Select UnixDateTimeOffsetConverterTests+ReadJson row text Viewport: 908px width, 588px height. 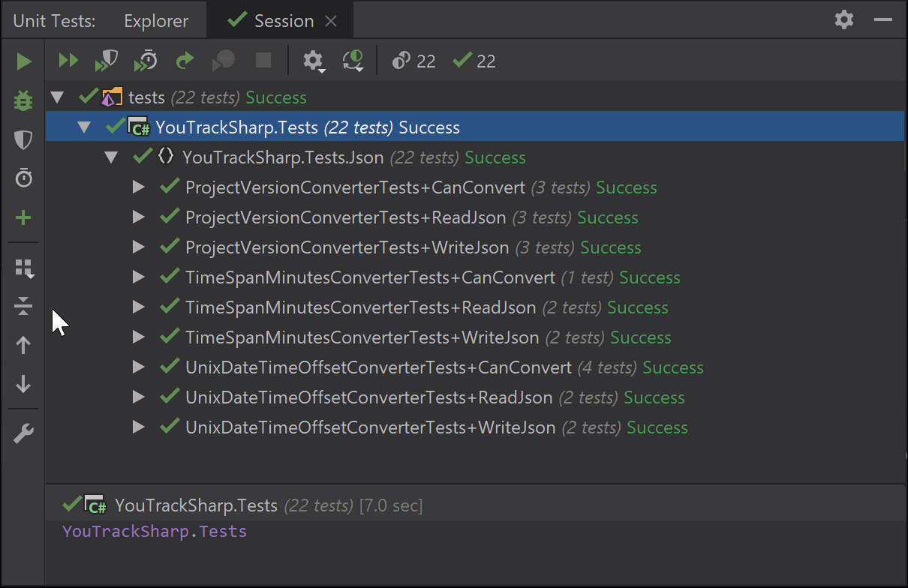click(x=368, y=397)
